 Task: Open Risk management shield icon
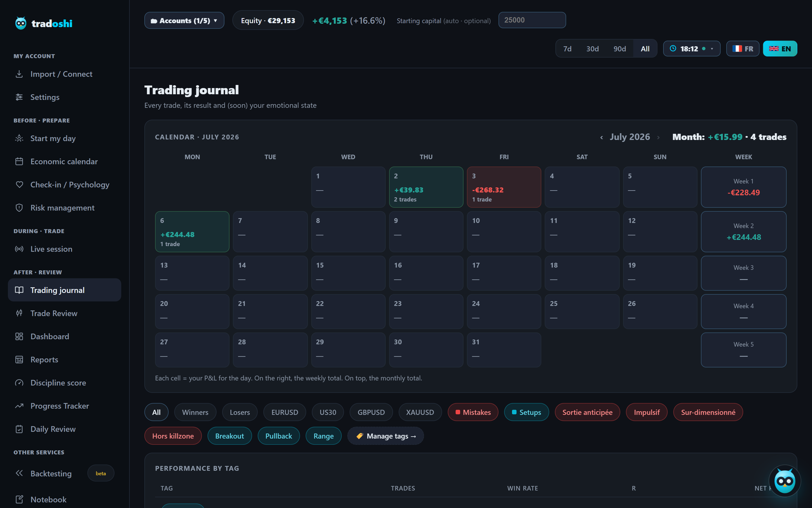click(x=19, y=208)
